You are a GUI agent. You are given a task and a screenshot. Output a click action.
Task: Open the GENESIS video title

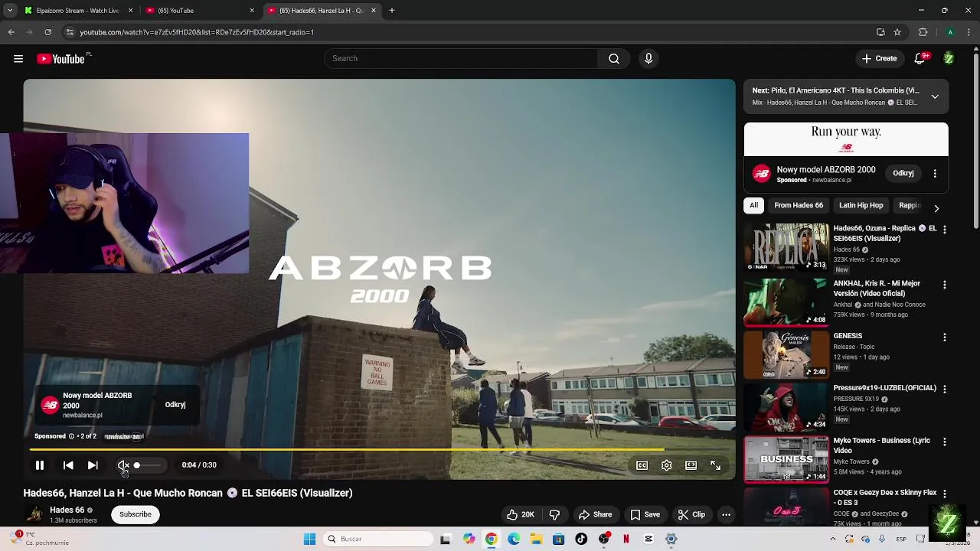click(848, 336)
